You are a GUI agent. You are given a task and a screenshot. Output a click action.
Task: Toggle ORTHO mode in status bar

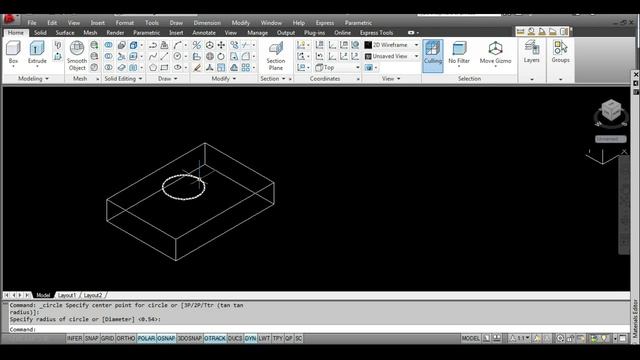(126, 338)
